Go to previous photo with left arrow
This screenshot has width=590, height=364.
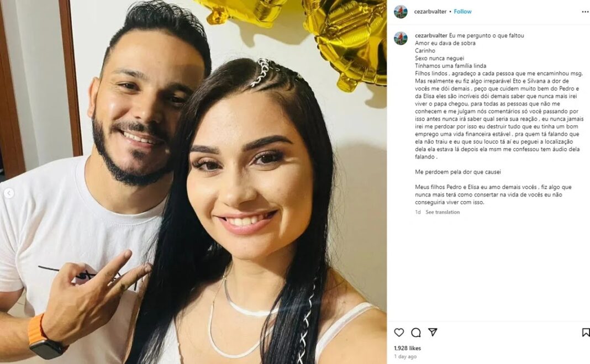coord(9,193)
